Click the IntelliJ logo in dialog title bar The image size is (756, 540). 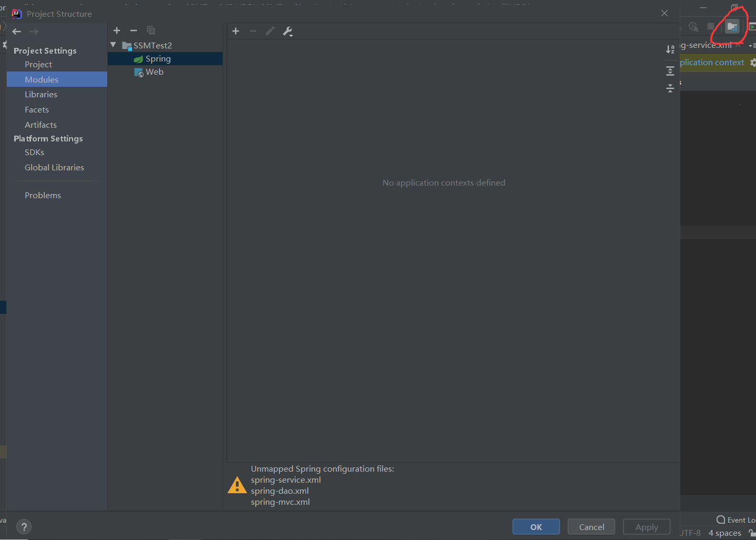coord(17,14)
